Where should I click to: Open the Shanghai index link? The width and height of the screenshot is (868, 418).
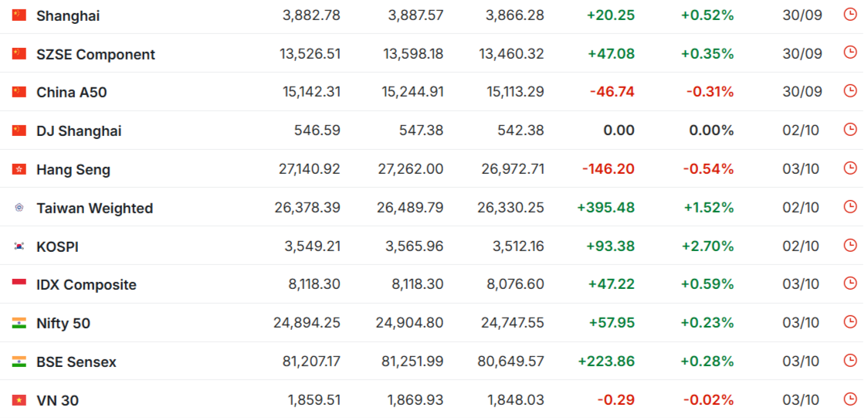pos(68,15)
